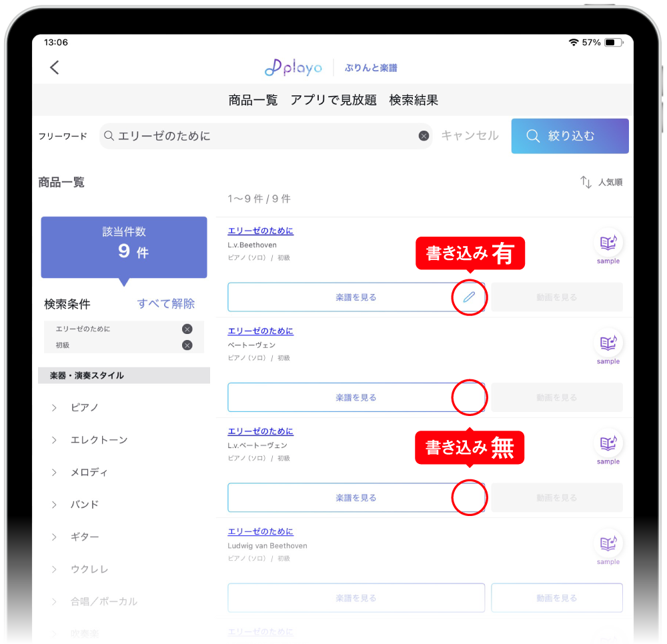Click the 該当件数 9件 result box

(x=124, y=247)
